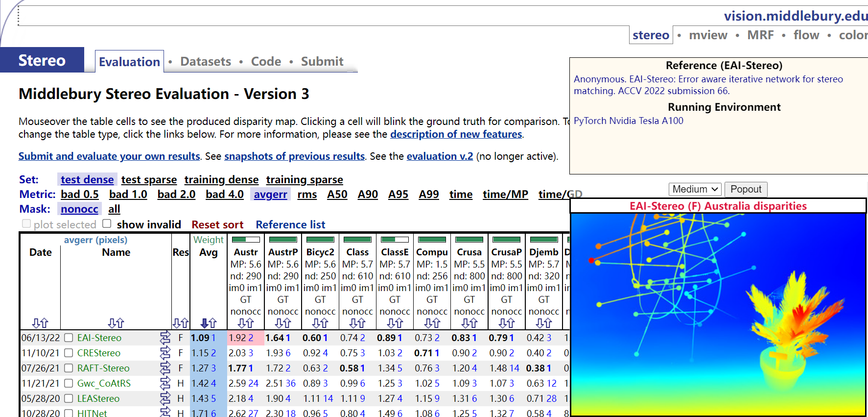This screenshot has height=417, width=868.
Task: Click CREStereo row move arrows icon
Action: pos(165,353)
